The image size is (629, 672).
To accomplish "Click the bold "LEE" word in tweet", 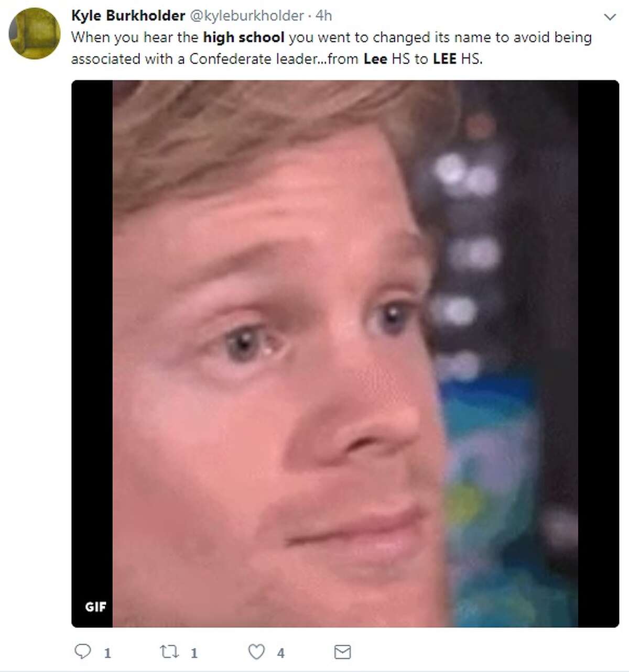I will pos(444,59).
